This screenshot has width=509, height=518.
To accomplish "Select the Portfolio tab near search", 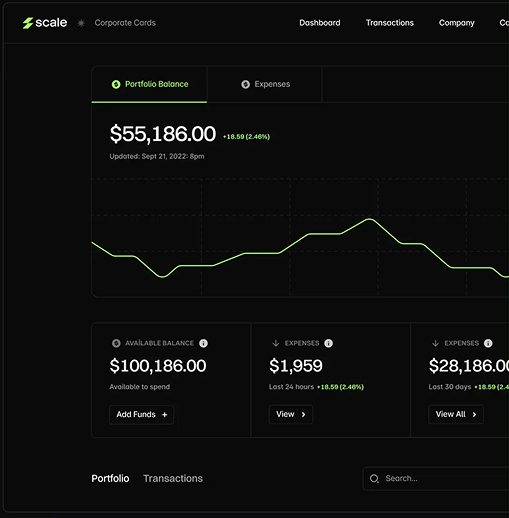I will pyautogui.click(x=110, y=479).
